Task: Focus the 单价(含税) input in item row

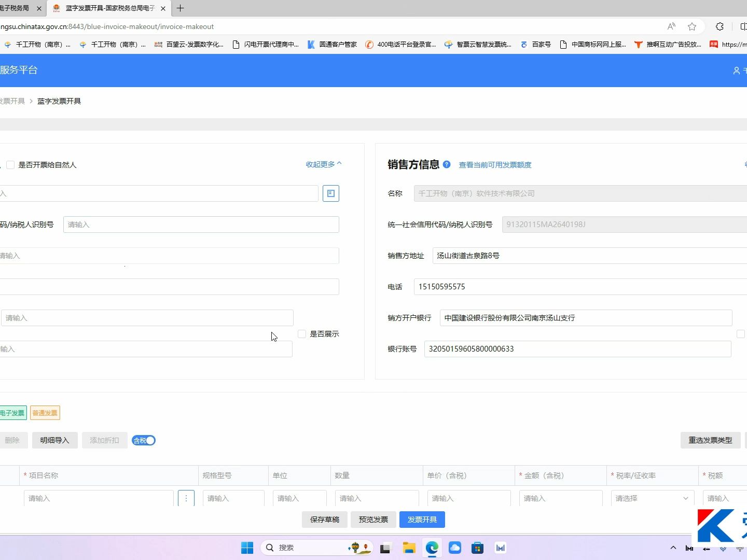Action: point(469,498)
